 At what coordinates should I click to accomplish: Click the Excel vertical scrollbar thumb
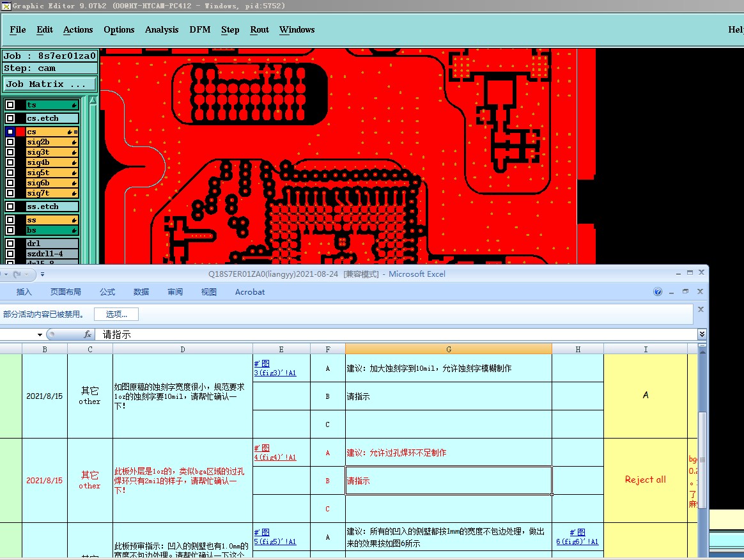point(702,460)
